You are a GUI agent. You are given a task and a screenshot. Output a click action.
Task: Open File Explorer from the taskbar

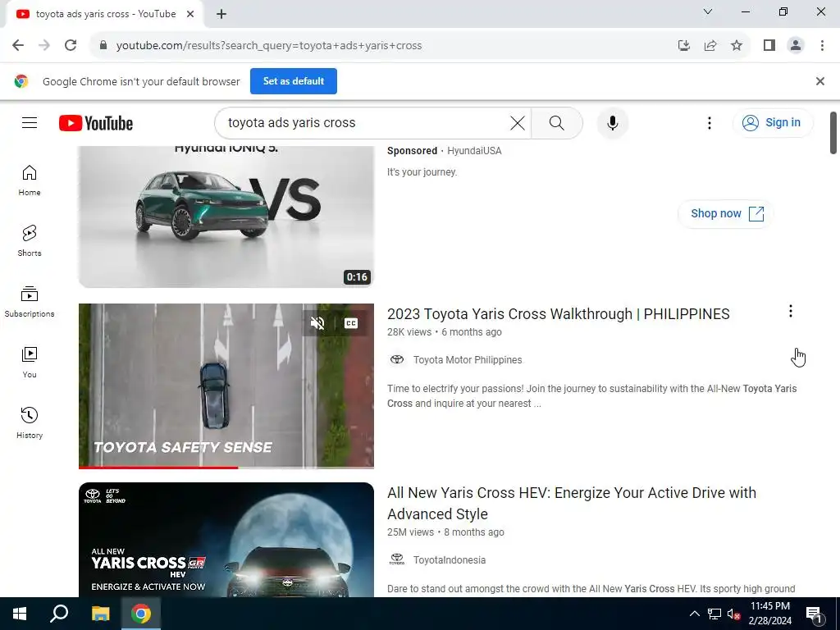(x=100, y=614)
